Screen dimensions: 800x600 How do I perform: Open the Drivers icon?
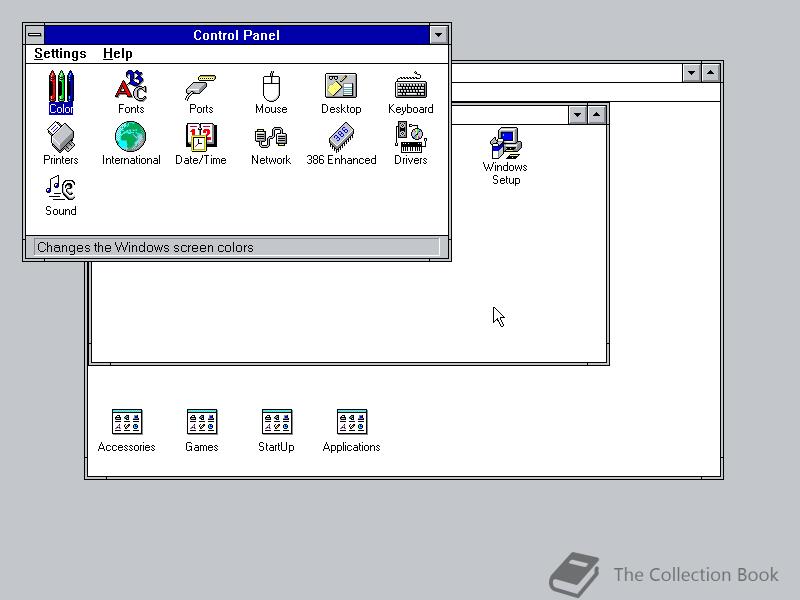[411, 143]
